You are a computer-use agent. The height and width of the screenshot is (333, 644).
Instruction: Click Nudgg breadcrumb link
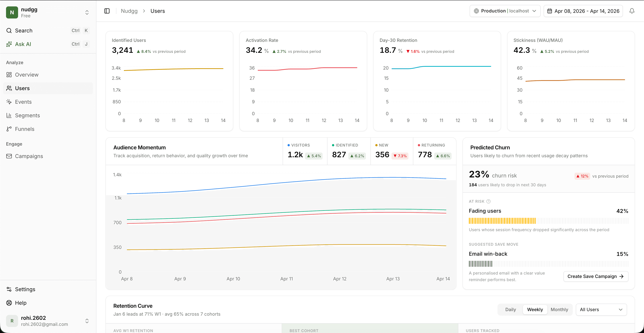[129, 11]
